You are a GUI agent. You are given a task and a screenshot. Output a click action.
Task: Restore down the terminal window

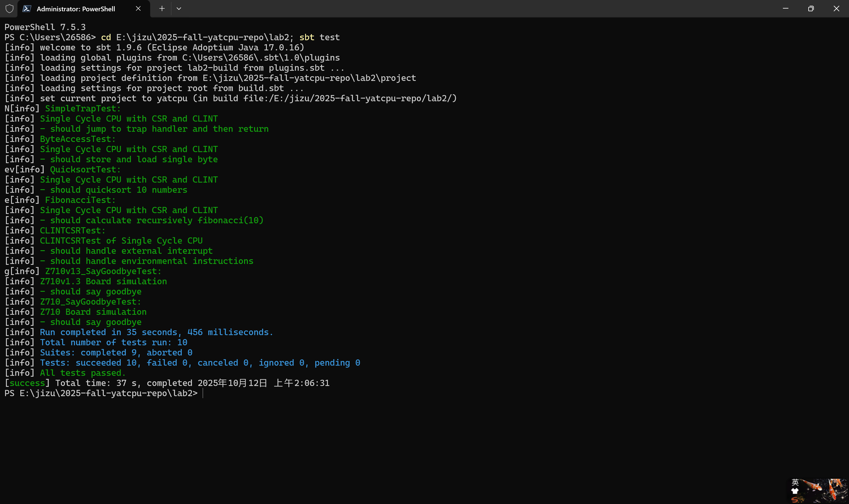click(811, 9)
